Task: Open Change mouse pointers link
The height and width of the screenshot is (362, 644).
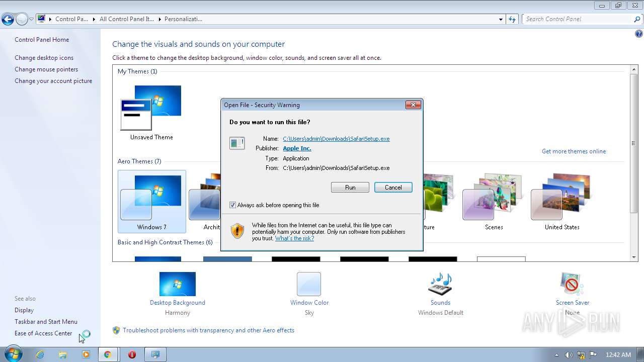Action: click(46, 69)
